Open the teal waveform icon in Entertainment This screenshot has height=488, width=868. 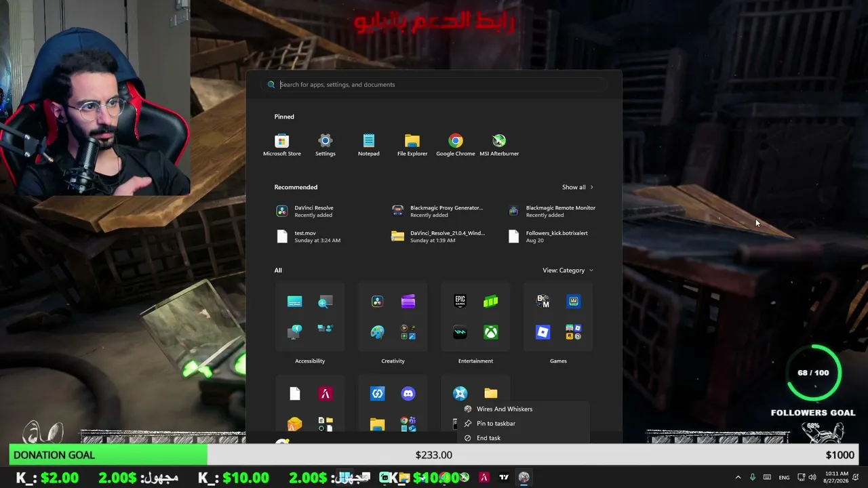click(x=460, y=332)
